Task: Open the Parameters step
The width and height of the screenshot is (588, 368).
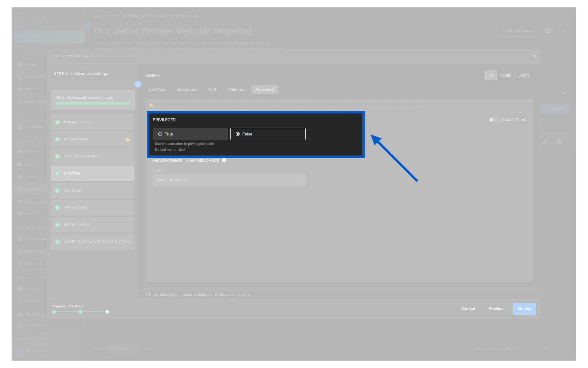Action: pyautogui.click(x=92, y=122)
